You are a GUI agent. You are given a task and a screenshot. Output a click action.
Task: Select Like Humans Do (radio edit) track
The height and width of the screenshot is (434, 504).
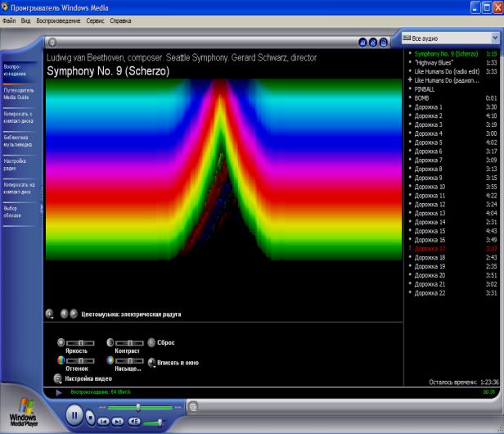(x=452, y=71)
